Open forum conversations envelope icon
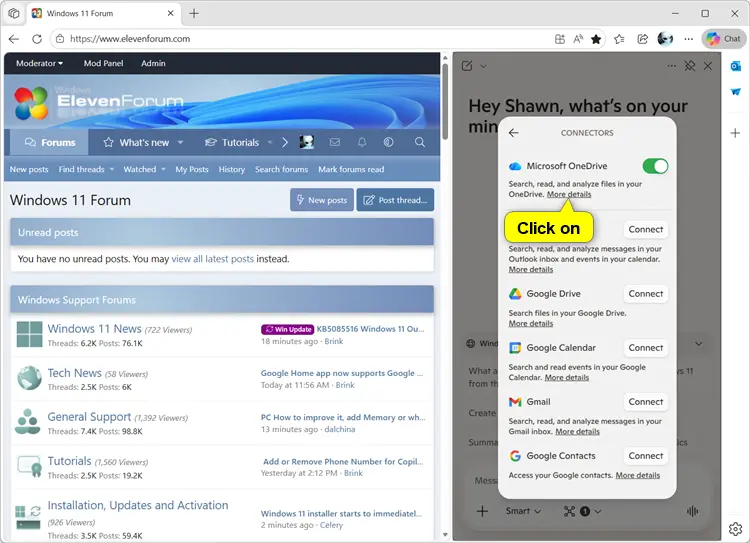This screenshot has width=750, height=543. pyautogui.click(x=335, y=142)
